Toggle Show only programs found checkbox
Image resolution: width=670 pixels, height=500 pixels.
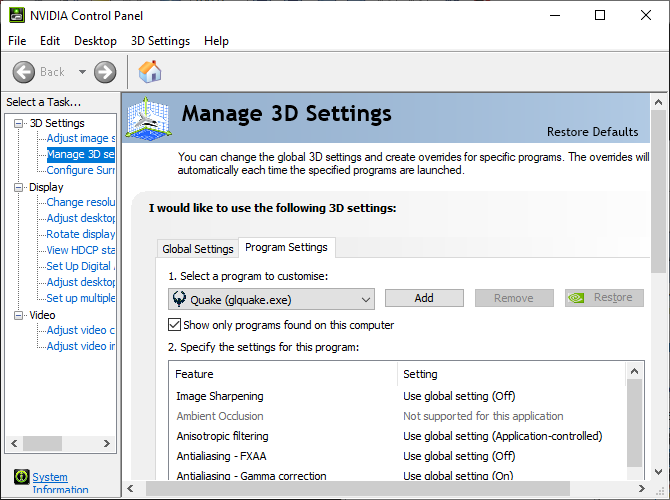(175, 325)
